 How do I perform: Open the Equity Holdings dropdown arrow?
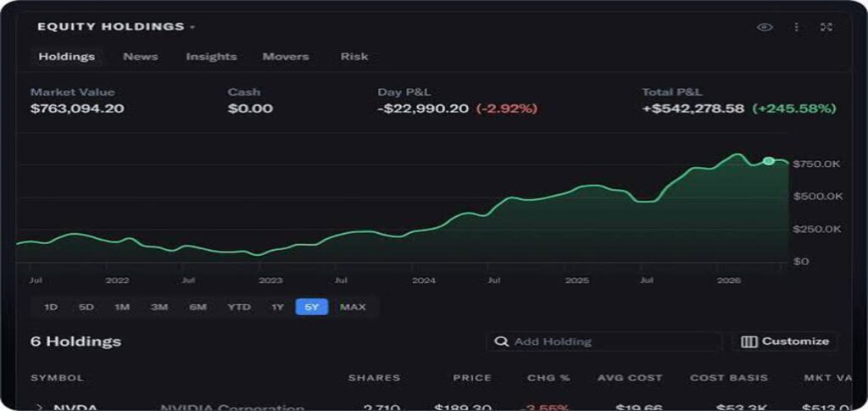coord(192,27)
